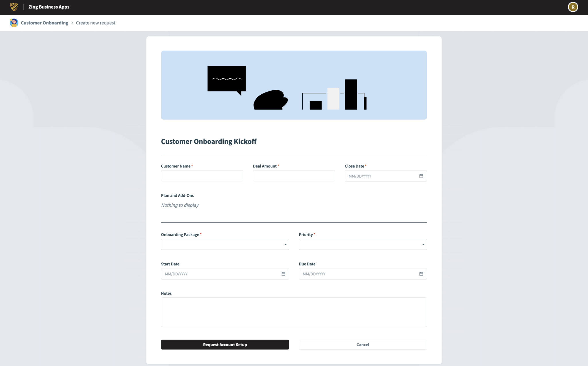The width and height of the screenshot is (588, 366).
Task: Click inside the Deal Amount field
Action: tap(294, 176)
